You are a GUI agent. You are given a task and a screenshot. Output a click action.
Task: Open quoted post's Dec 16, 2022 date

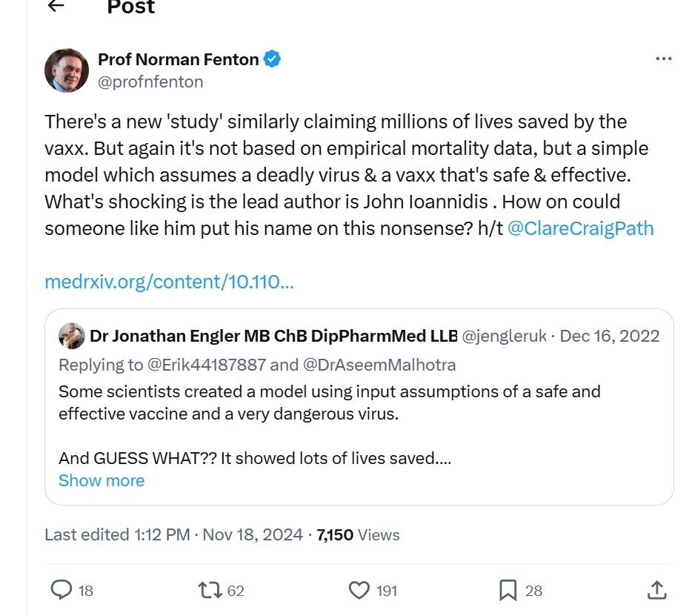tap(609, 336)
